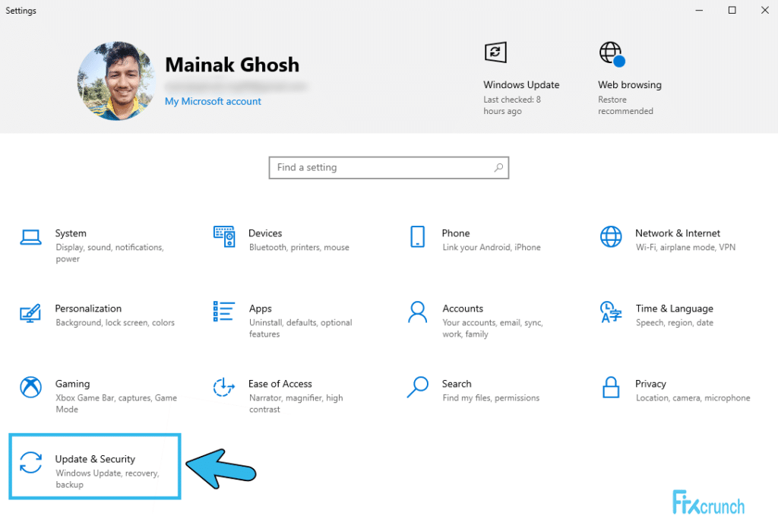Open Update & Security sync icon
Image resolution: width=778 pixels, height=532 pixels.
30,463
